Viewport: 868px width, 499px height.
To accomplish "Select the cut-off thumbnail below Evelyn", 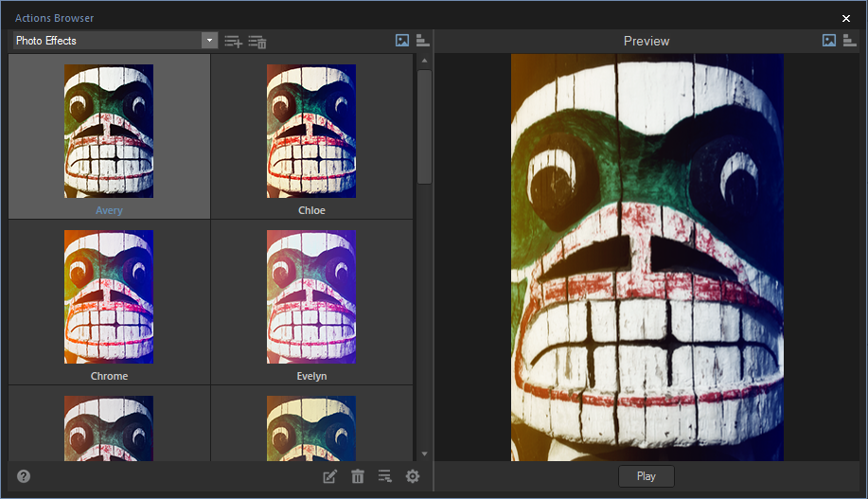I will coord(311,428).
